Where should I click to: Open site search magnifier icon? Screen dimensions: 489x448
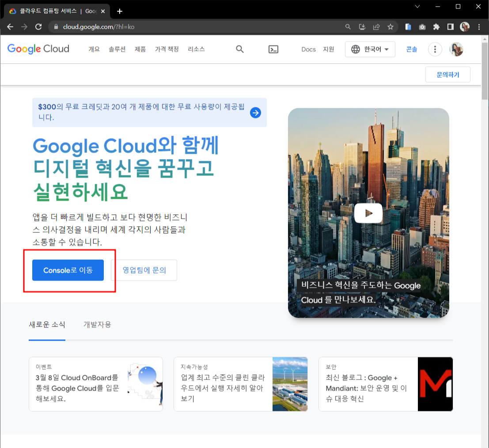coord(239,49)
